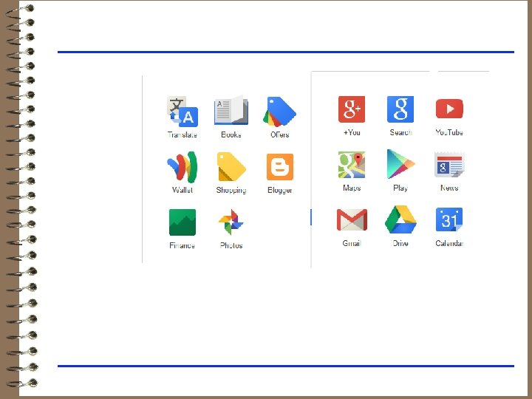The image size is (532, 399).
Task: Click the Offers colored tags icon
Action: (279, 112)
